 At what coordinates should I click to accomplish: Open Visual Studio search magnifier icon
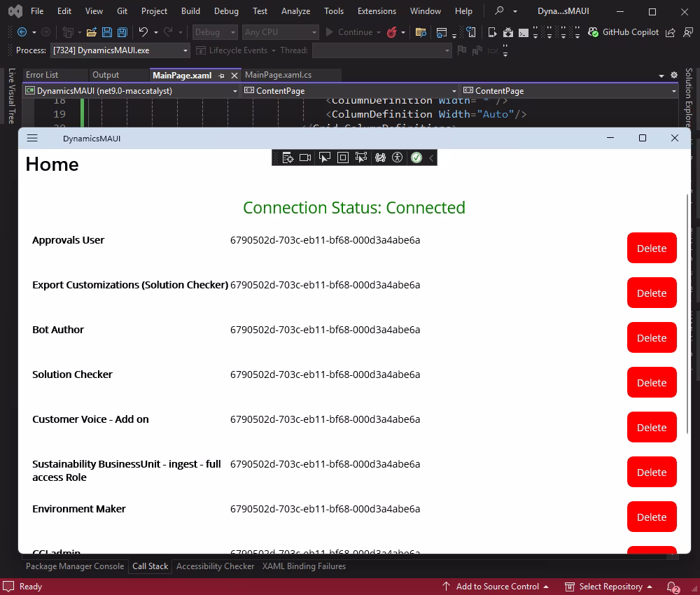tap(499, 10)
